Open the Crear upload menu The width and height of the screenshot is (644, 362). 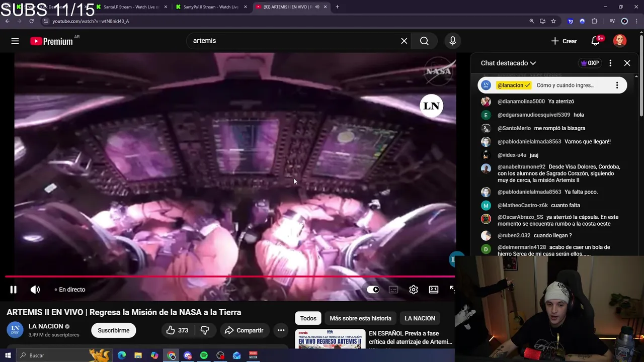coord(564,41)
